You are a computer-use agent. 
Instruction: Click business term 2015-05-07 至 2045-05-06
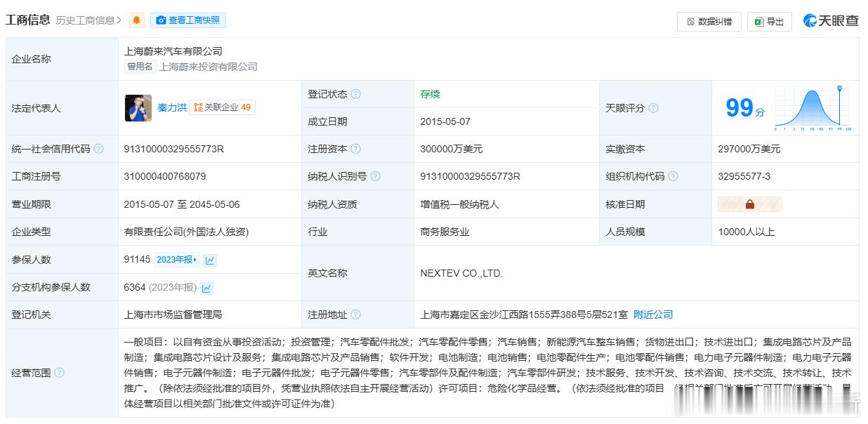[182, 204]
